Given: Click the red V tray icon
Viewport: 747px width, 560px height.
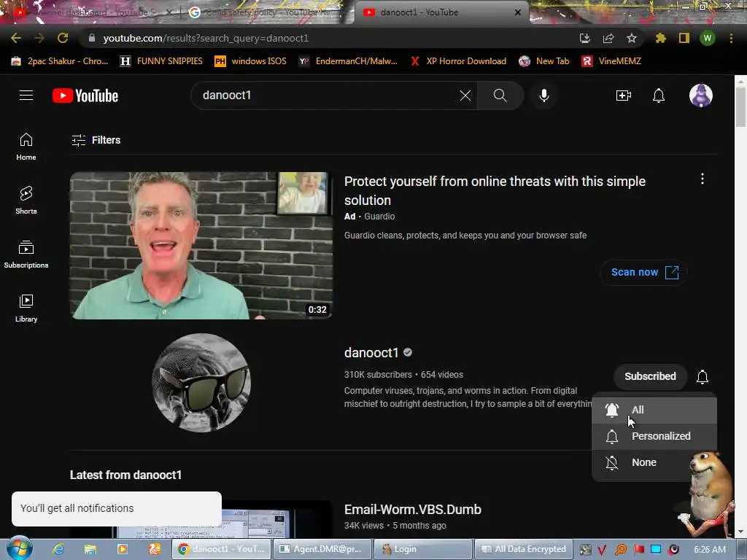Looking at the screenshot, I should [602, 550].
